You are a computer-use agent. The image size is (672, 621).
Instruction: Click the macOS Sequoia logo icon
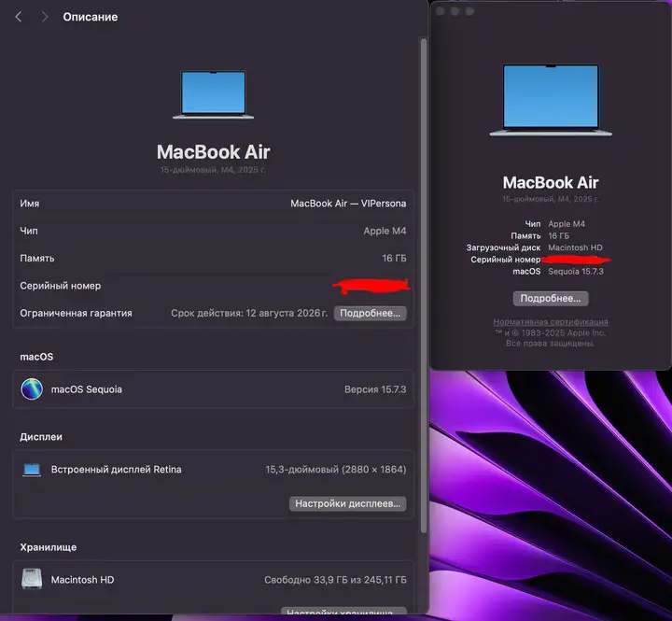[32, 389]
